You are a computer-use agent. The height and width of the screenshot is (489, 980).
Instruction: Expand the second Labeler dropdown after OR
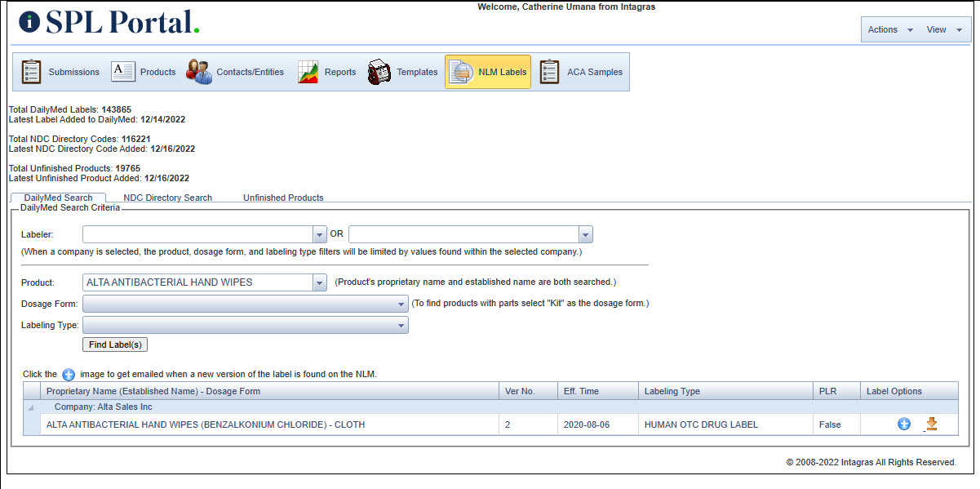[x=585, y=234]
